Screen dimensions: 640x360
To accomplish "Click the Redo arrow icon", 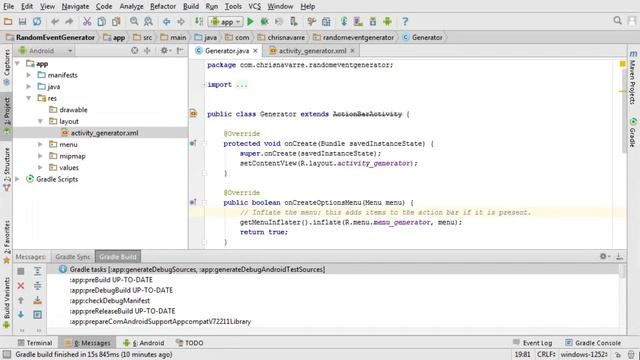I will click(x=69, y=22).
